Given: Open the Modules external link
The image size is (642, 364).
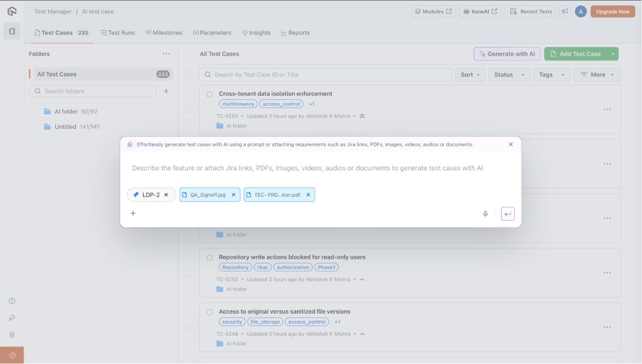Looking at the screenshot, I should click(433, 11).
